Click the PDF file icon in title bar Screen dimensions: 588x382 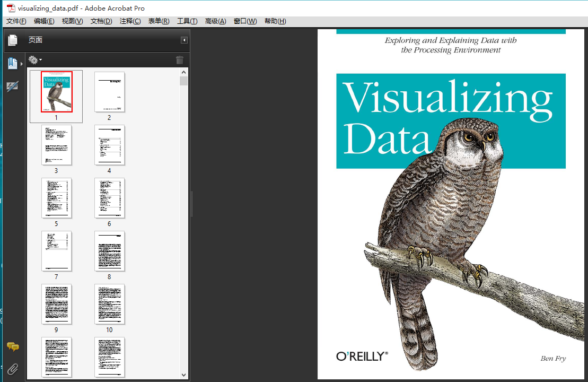[11, 8]
